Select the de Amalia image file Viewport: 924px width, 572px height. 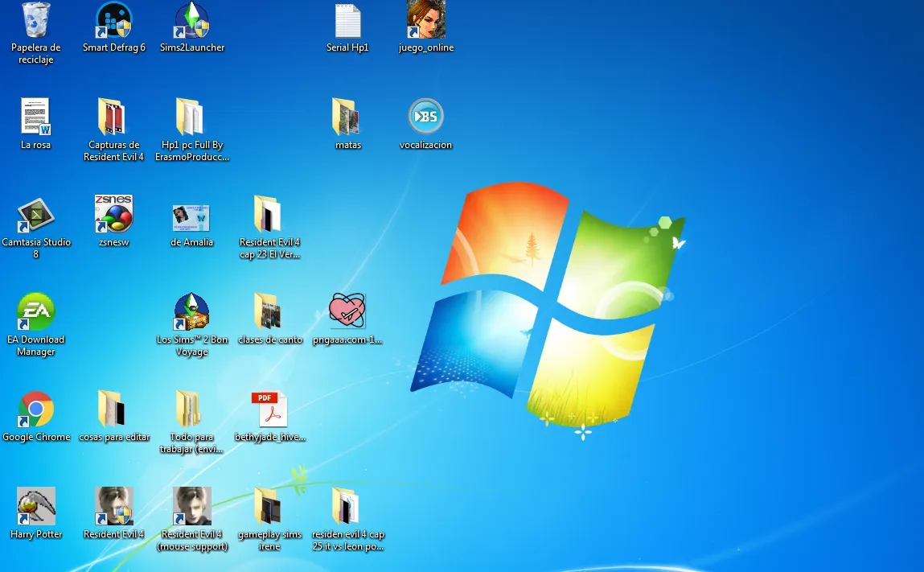pyautogui.click(x=191, y=218)
